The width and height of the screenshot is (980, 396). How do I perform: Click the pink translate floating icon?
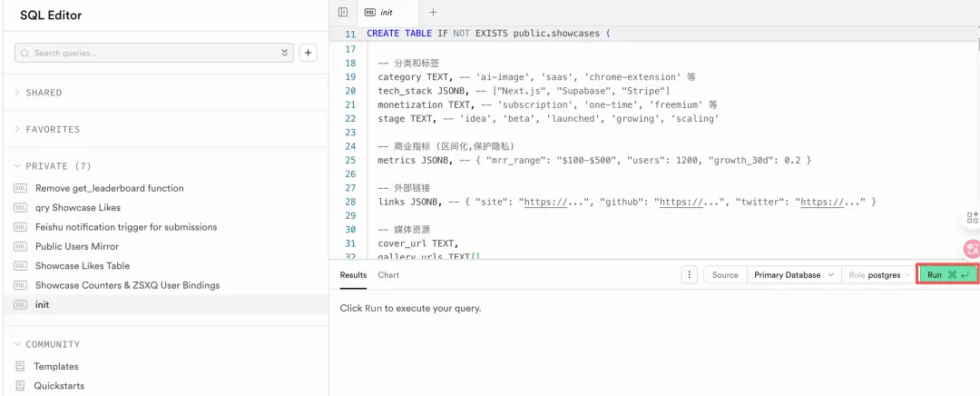tap(971, 248)
